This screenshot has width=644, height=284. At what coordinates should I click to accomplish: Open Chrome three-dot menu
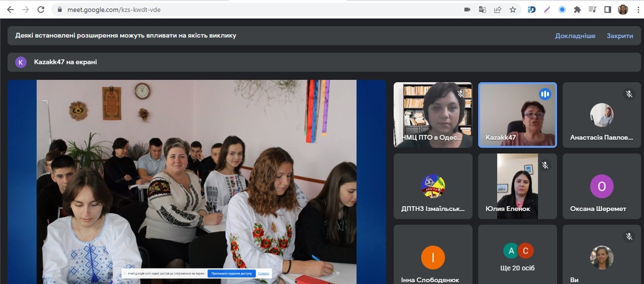point(636,10)
